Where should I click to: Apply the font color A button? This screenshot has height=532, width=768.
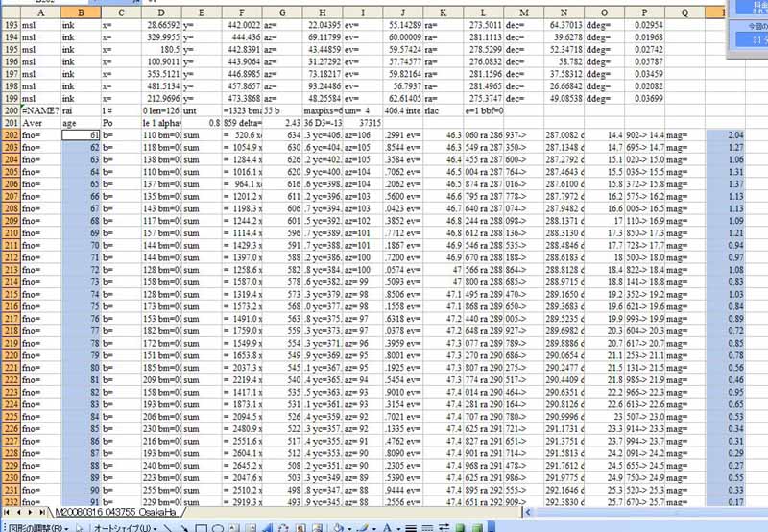(388, 528)
